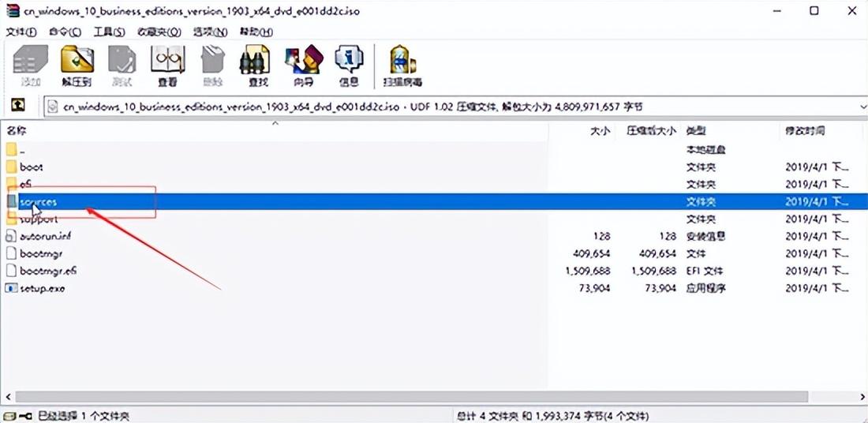Viewport: 868px width, 423px height.
Task: Click the Test (测试) toolbar icon
Action: click(x=122, y=60)
